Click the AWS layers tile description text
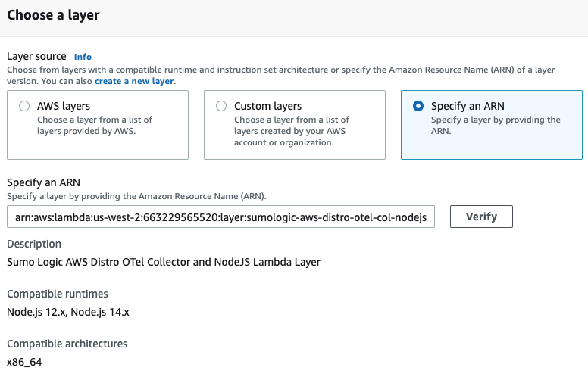The height and width of the screenshot is (377, 588). point(95,126)
